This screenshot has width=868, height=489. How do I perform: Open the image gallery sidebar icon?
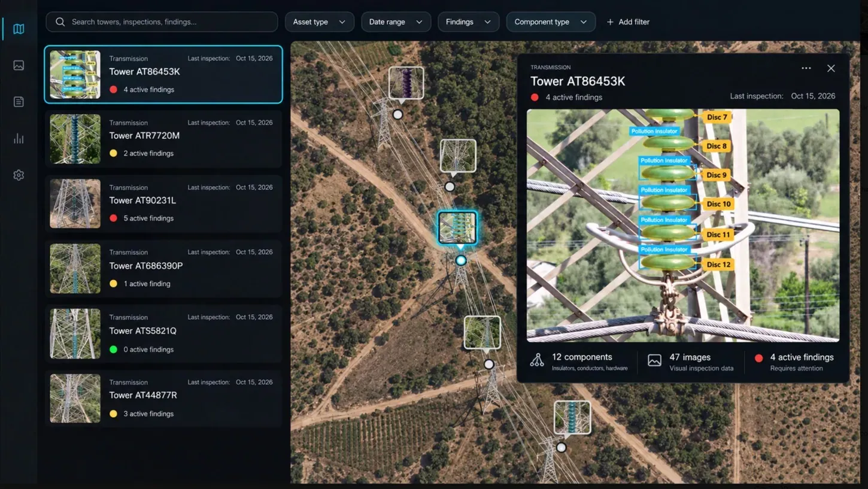[19, 65]
